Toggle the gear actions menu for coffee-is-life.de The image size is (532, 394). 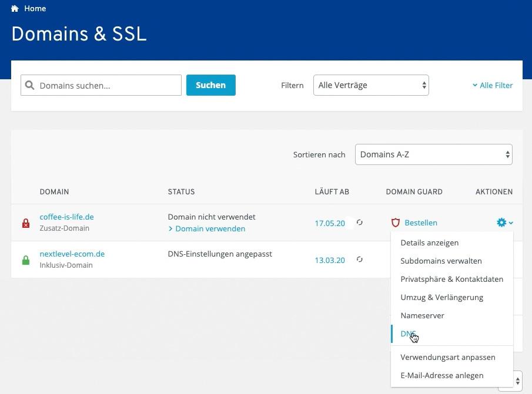[x=504, y=223]
